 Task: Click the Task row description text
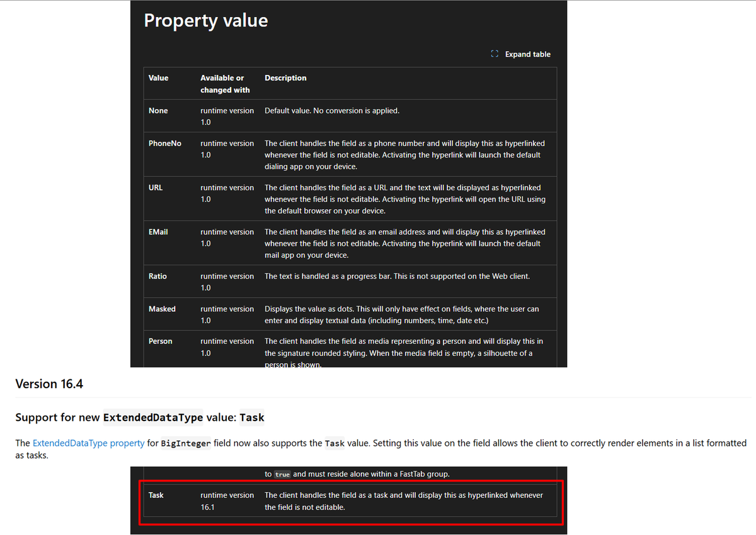pos(404,501)
